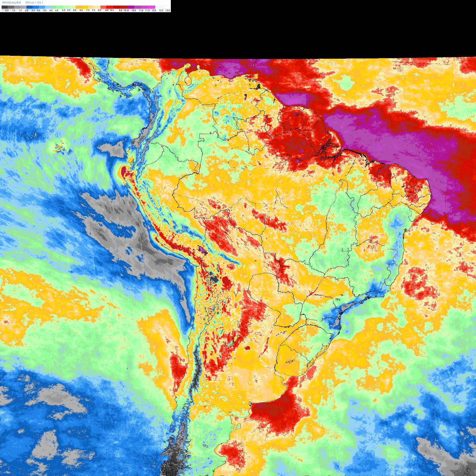Choose the salmon-pink legend swatch
This screenshot has width=476, height=476.
[103, 7]
